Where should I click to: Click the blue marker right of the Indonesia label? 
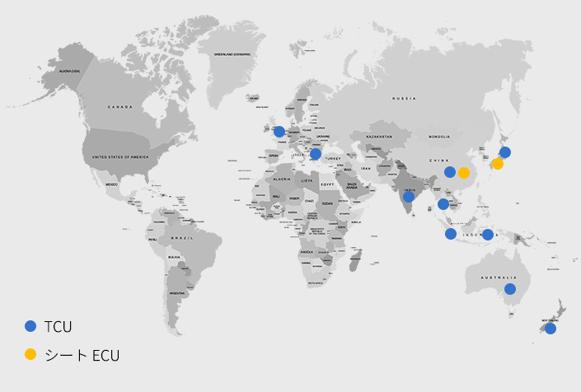click(x=488, y=235)
